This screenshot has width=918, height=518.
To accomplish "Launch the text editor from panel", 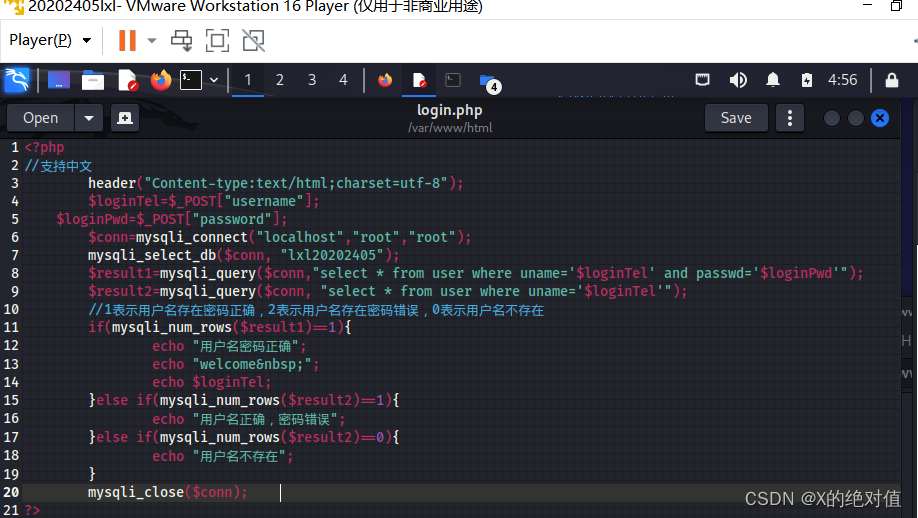I will 127,80.
